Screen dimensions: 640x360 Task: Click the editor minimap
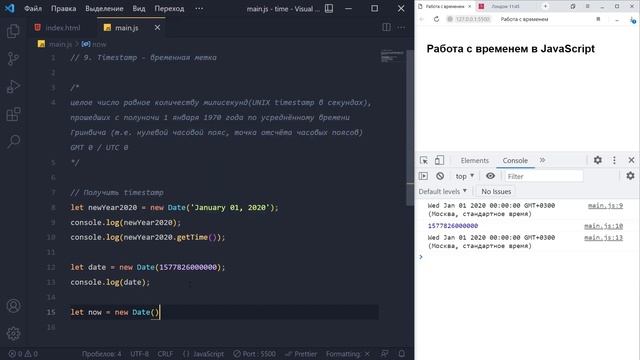392,56
